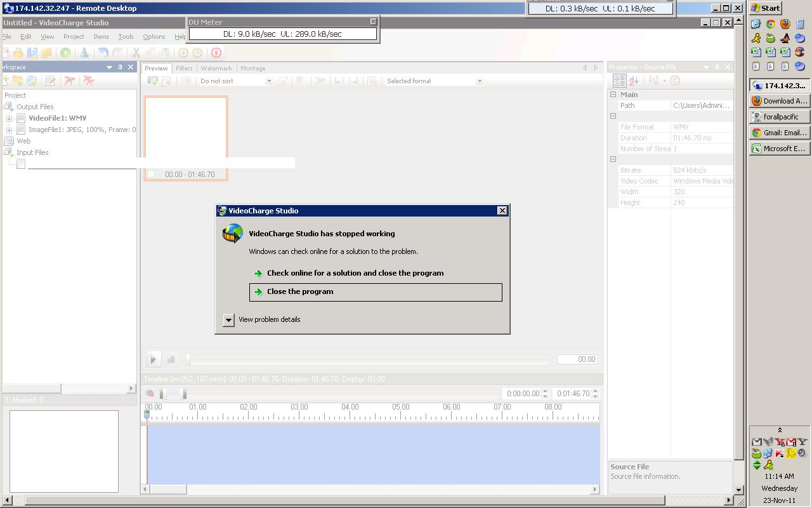Screen dimensions: 812x508
Task: Collapse the Bitrate properties section
Action: click(x=613, y=159)
